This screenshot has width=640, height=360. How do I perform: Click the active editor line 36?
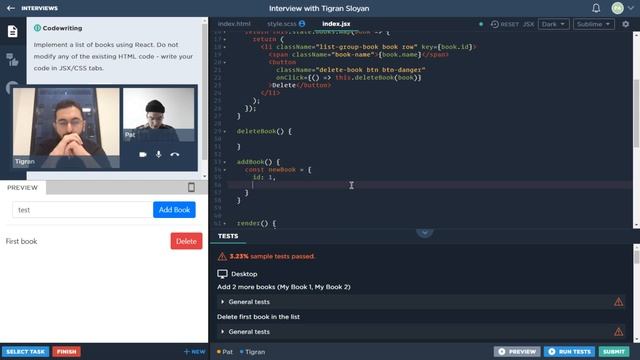(x=429, y=185)
